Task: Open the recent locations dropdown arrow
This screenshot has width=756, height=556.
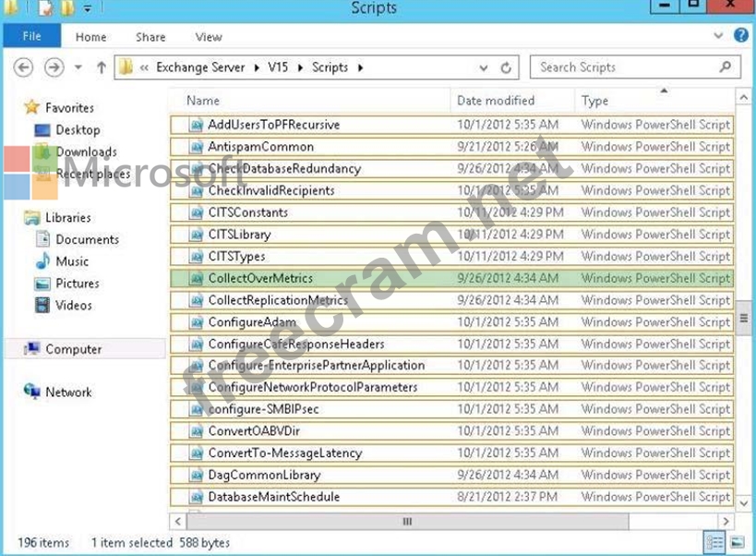Action: tap(78, 67)
